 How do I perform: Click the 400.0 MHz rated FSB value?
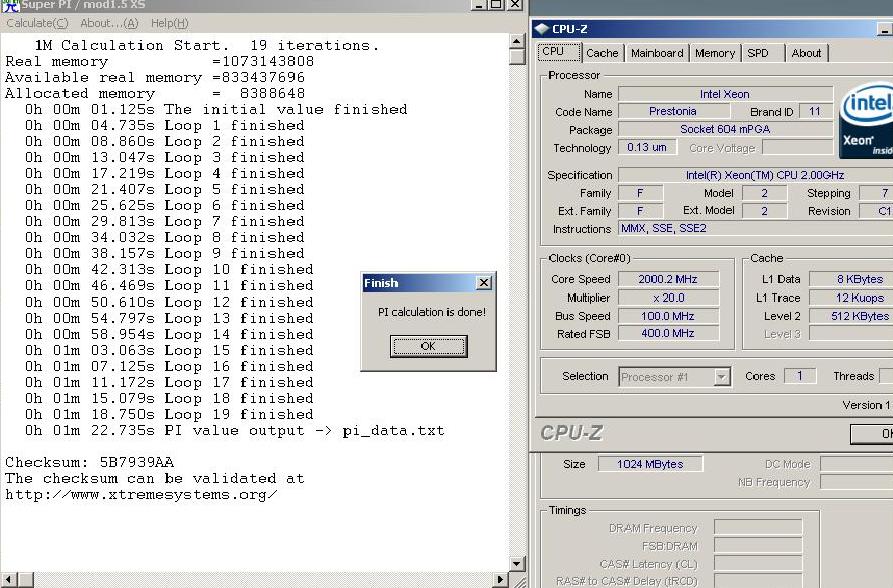point(668,333)
